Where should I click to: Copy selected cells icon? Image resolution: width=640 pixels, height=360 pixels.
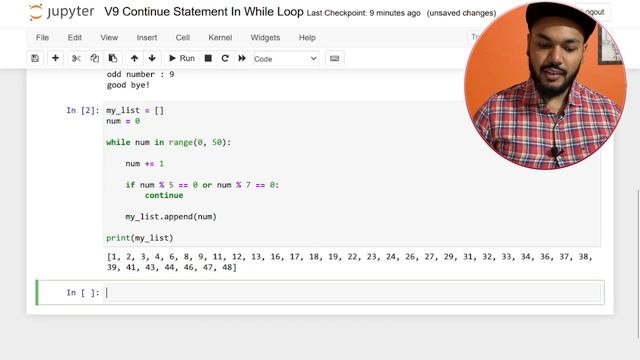coord(94,58)
